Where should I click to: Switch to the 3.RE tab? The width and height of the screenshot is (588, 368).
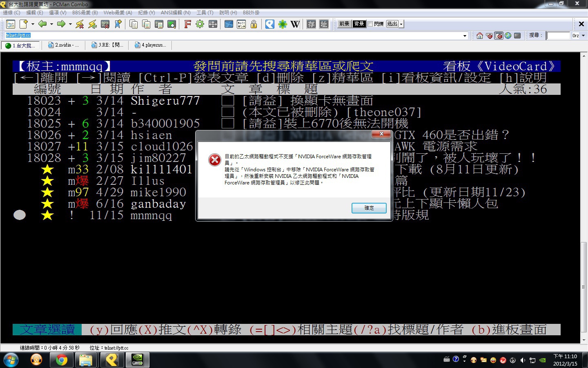click(107, 45)
